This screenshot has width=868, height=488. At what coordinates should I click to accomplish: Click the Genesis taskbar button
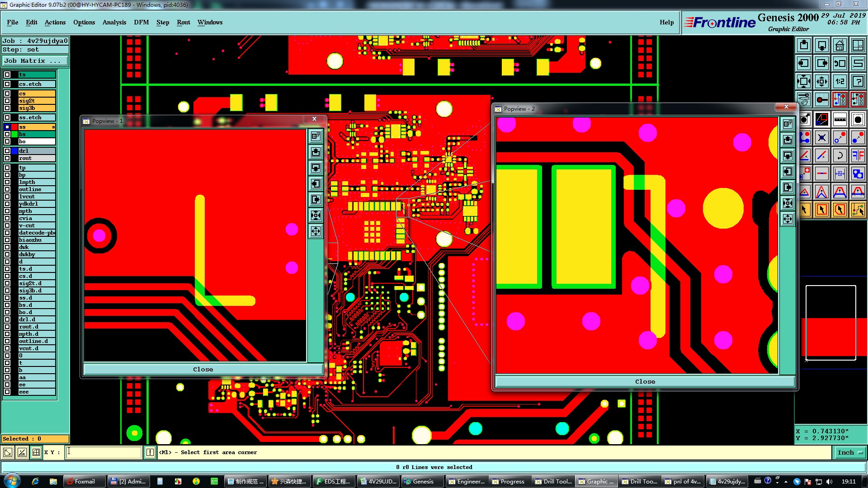tap(422, 482)
